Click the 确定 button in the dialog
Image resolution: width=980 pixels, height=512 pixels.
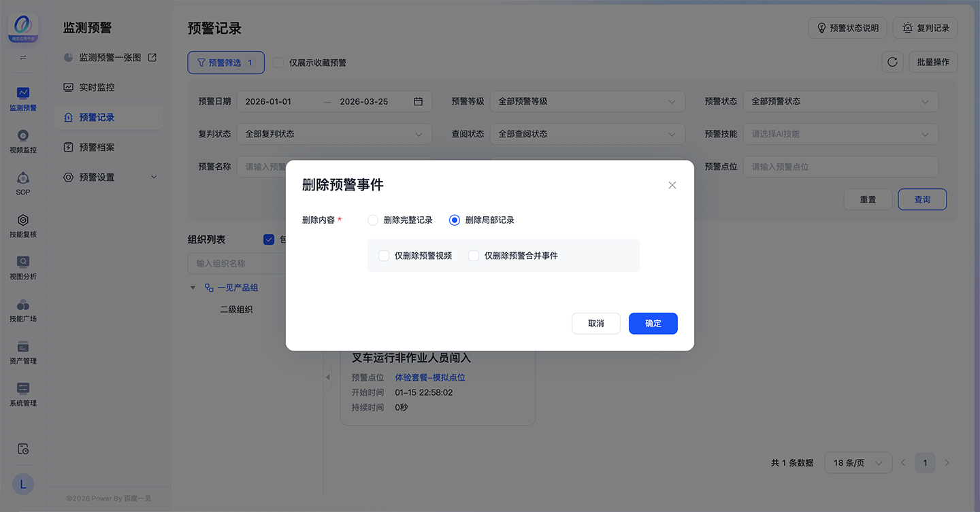pos(653,324)
